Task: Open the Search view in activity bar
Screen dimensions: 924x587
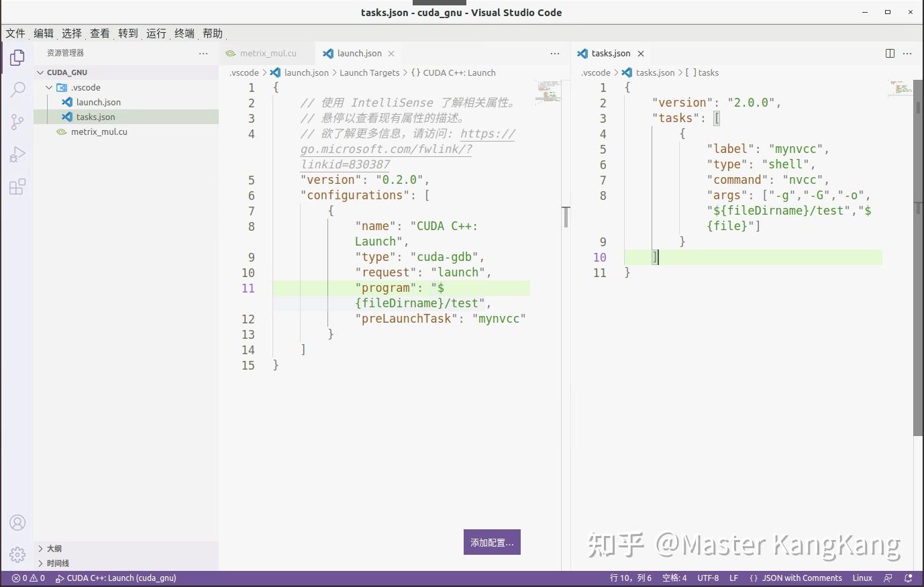Action: (x=17, y=89)
